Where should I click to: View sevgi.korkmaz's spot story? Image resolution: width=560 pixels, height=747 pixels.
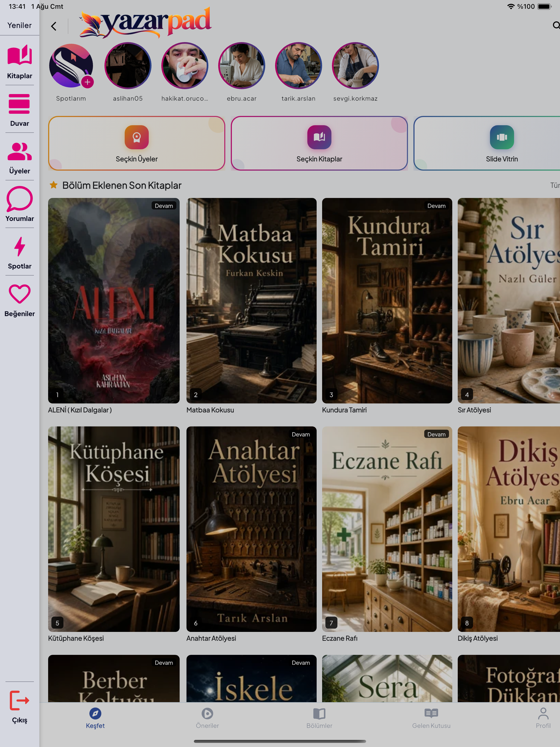(x=355, y=66)
